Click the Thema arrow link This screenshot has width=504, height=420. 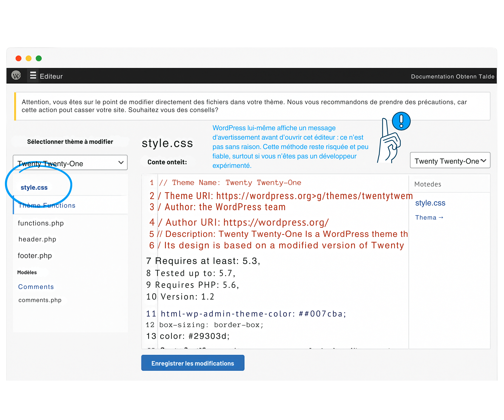pyautogui.click(x=429, y=218)
